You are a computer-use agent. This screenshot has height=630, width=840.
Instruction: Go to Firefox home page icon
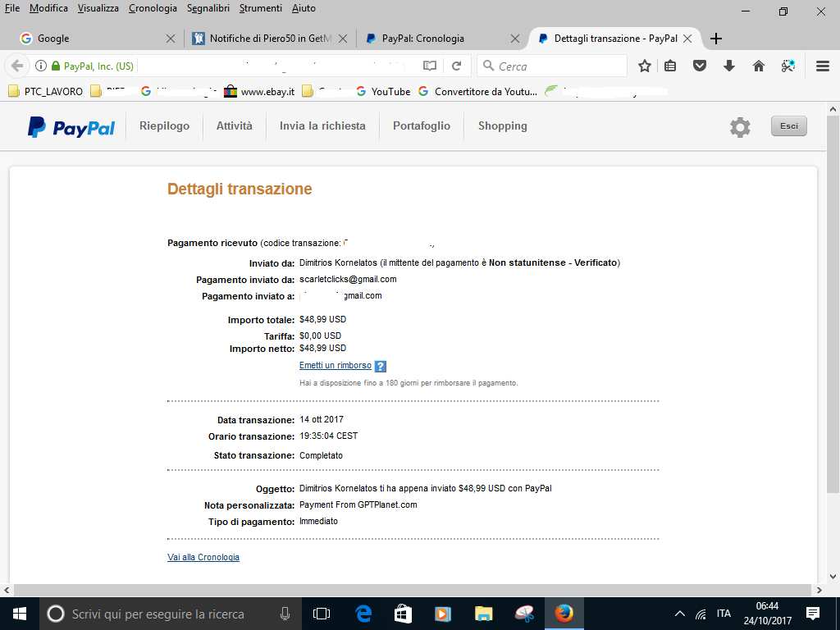[x=759, y=66]
